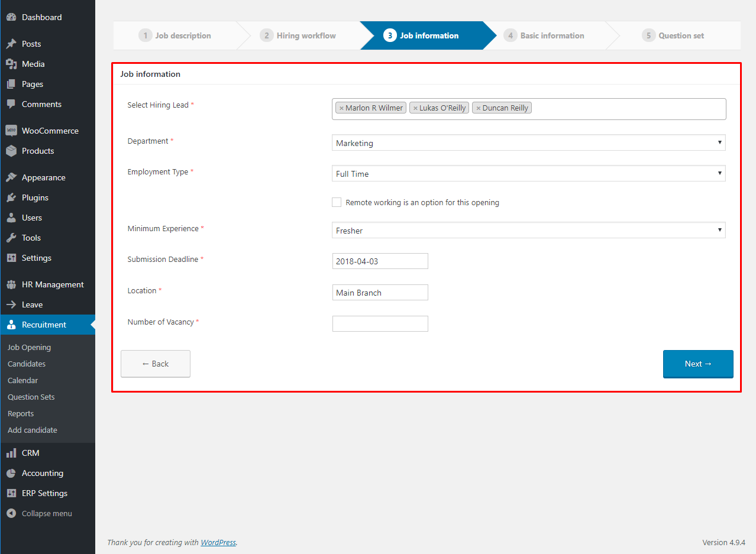Go to step 5 Question set
The height and width of the screenshot is (554, 756).
point(673,35)
